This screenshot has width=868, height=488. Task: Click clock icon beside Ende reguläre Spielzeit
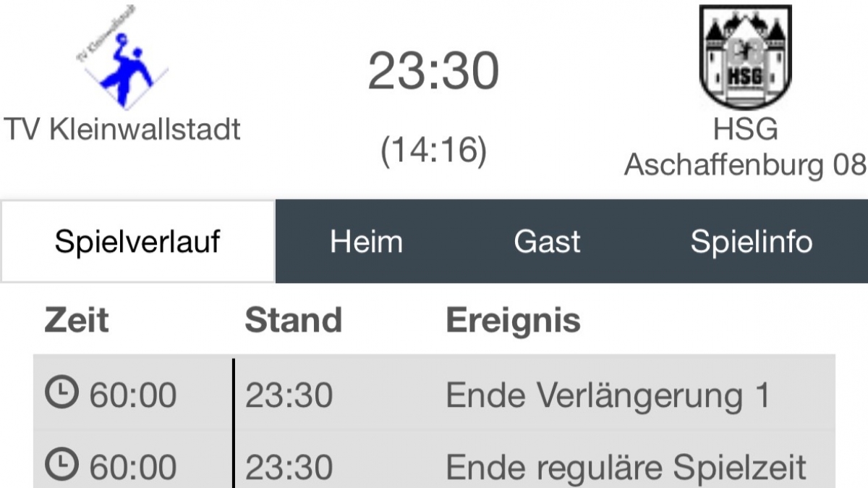pos(60,466)
